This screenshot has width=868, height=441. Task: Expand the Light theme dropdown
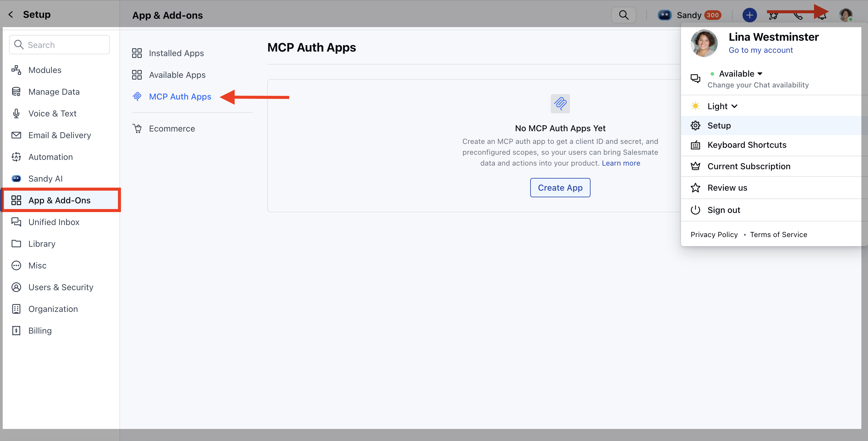(x=722, y=106)
